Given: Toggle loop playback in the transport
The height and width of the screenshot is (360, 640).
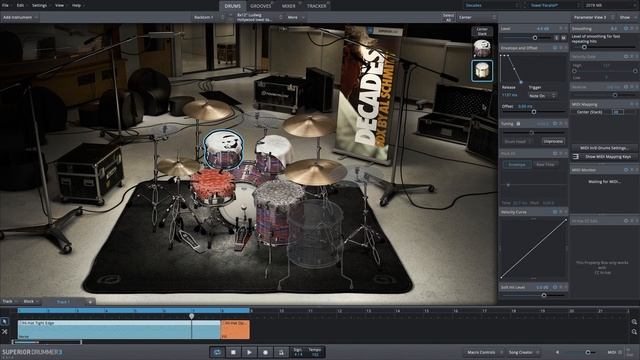Looking at the screenshot, I should 217,352.
